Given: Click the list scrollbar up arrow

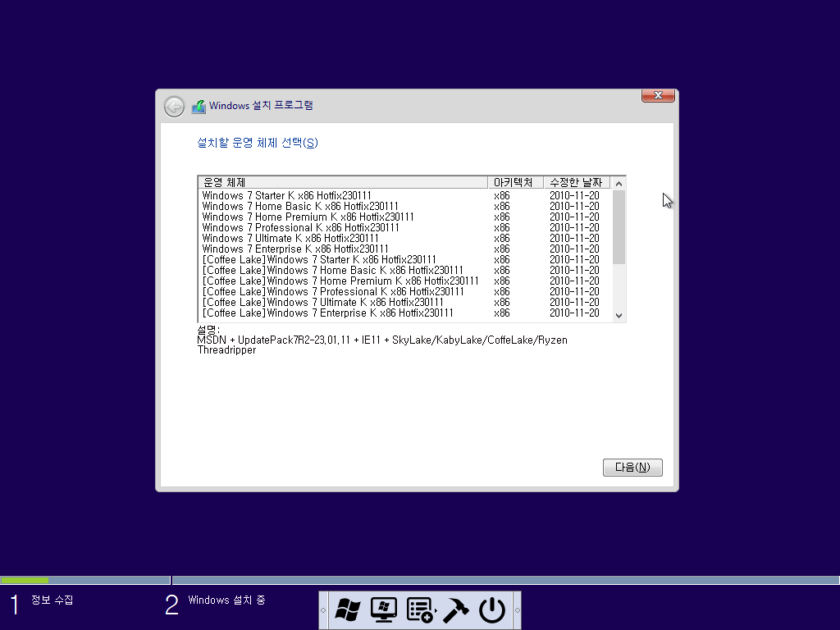Looking at the screenshot, I should point(619,183).
